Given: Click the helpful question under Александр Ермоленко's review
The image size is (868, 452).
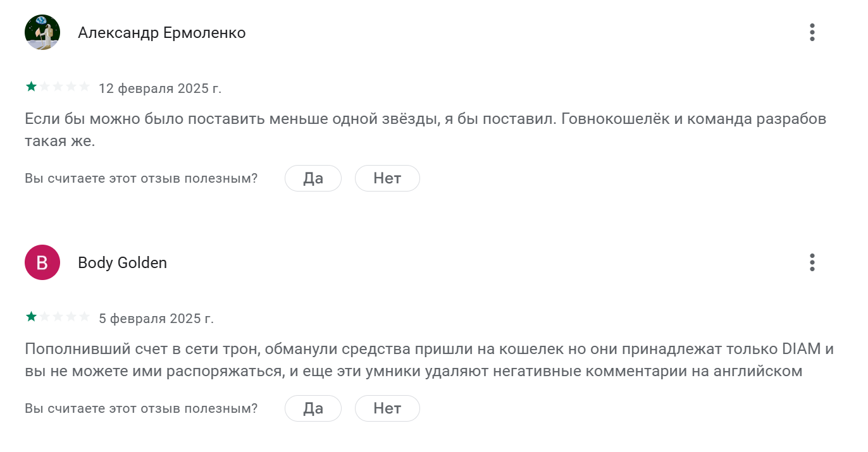Looking at the screenshot, I should [141, 178].
